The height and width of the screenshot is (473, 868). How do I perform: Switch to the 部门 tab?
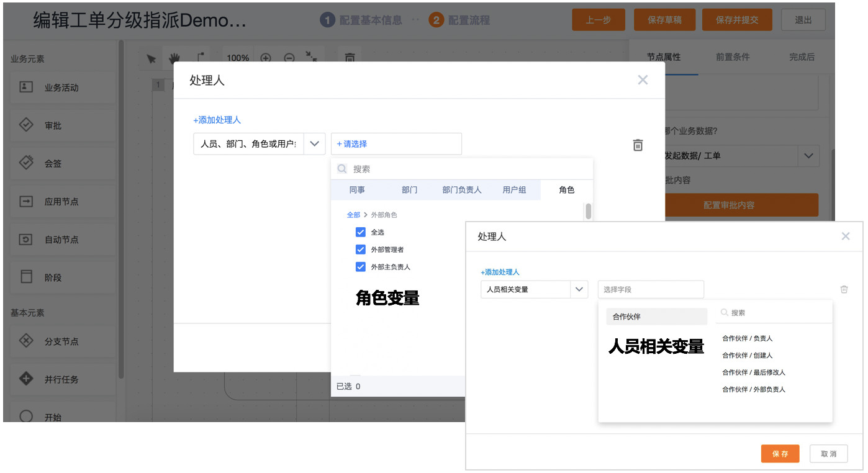coord(410,190)
